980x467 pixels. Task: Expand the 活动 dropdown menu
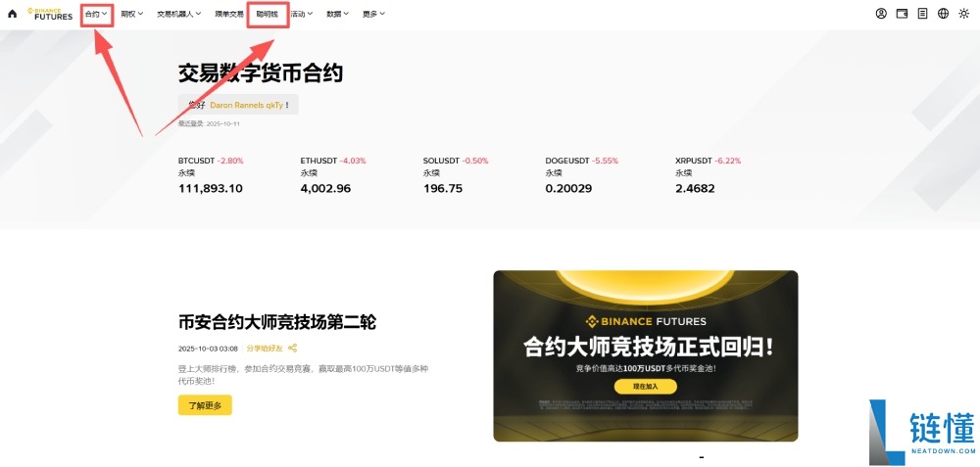(x=301, y=14)
